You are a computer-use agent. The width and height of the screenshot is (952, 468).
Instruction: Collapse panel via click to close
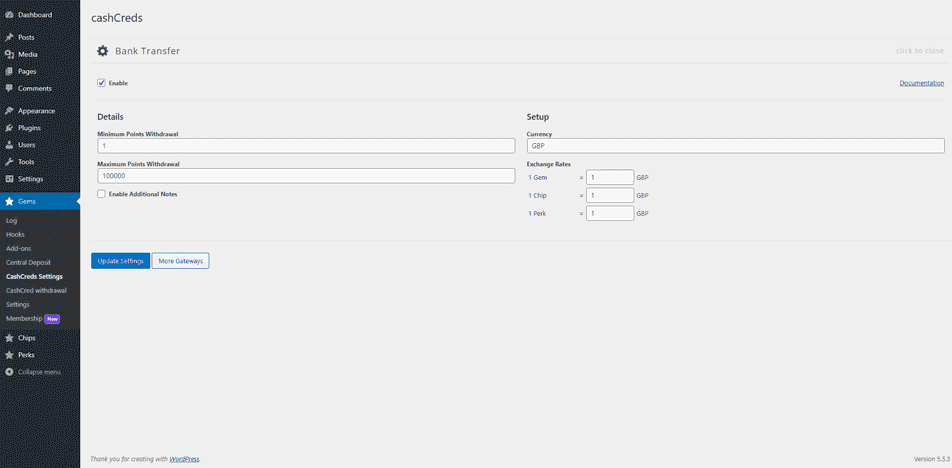click(x=920, y=51)
